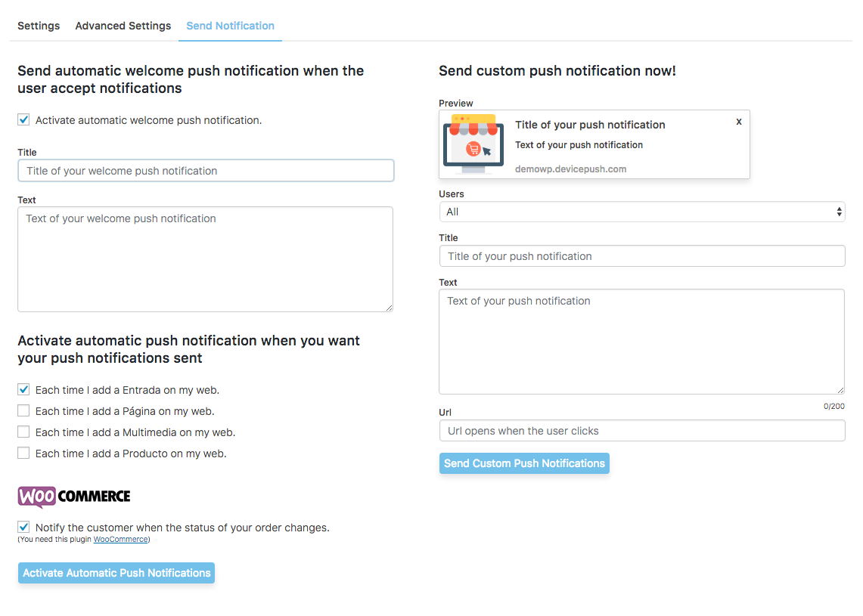Check the Multimedia notification option

(x=23, y=432)
